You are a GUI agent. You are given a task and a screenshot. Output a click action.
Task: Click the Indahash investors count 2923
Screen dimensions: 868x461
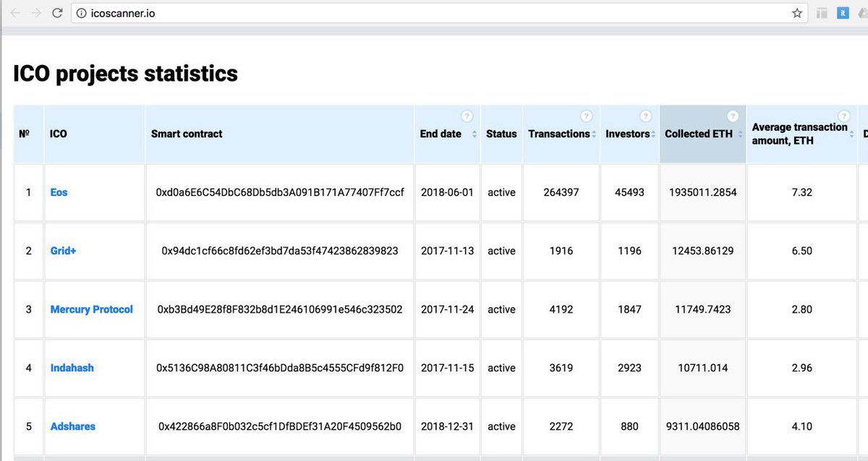(x=629, y=368)
